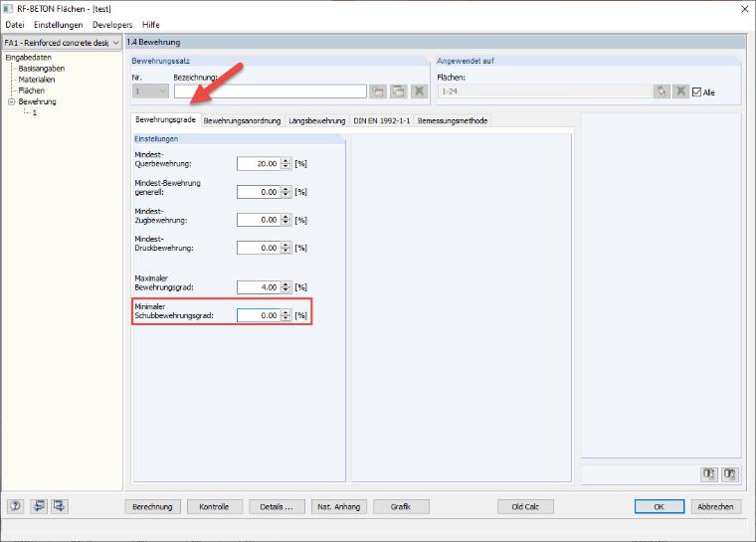756x542 pixels.
Task: Open the Details ... dialog
Action: point(277,507)
